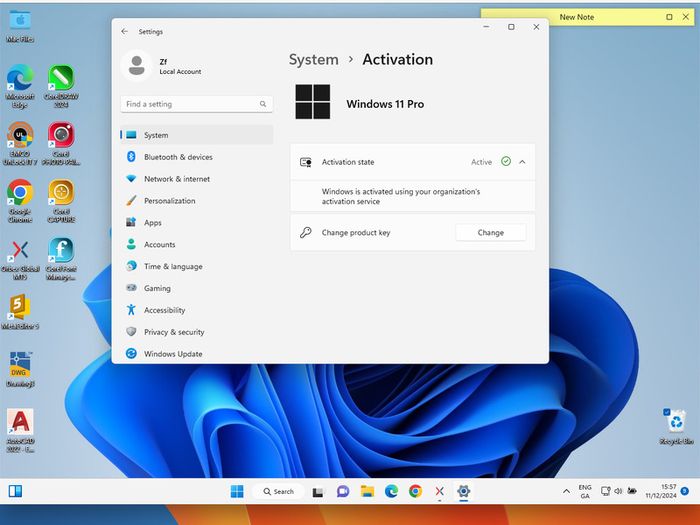The width and height of the screenshot is (700, 525).
Task: Open the CorelDRAW 2024 desktop shortcut
Action: click(61, 86)
